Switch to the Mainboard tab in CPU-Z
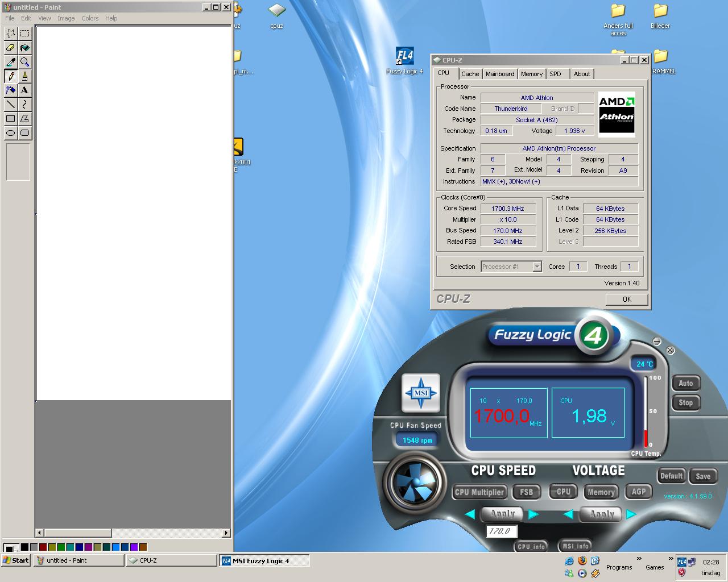Screen dimensions: 728x582 pos(500,74)
